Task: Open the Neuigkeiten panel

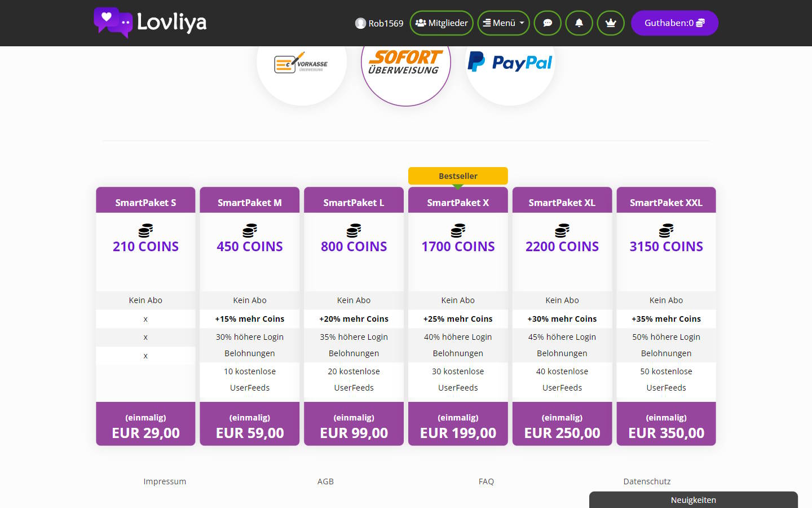Action: [x=692, y=500]
